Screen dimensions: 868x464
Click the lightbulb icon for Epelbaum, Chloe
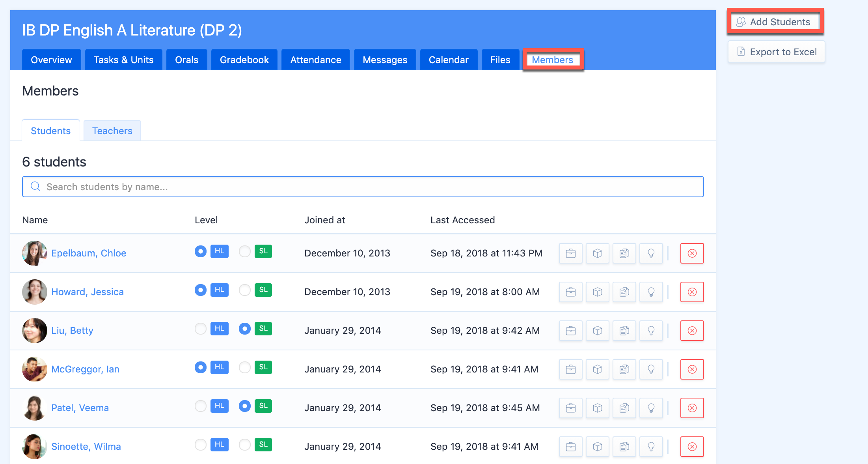[x=651, y=253]
